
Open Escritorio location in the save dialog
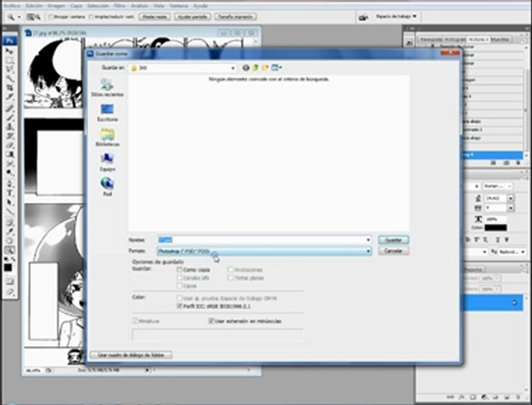pyautogui.click(x=107, y=112)
